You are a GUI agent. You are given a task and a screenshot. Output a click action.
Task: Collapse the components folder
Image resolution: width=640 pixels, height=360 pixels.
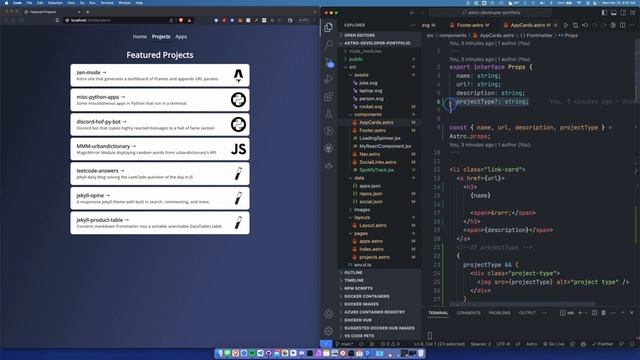[x=380, y=115]
